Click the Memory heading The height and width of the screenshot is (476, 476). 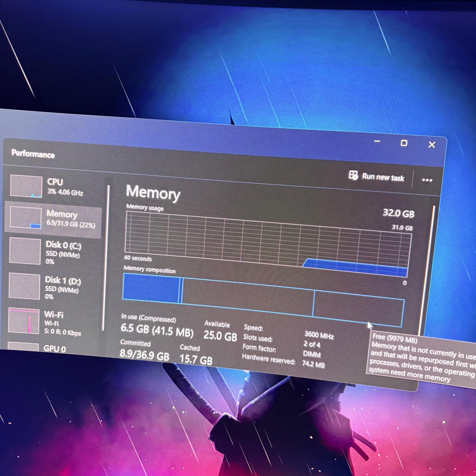[x=153, y=193]
